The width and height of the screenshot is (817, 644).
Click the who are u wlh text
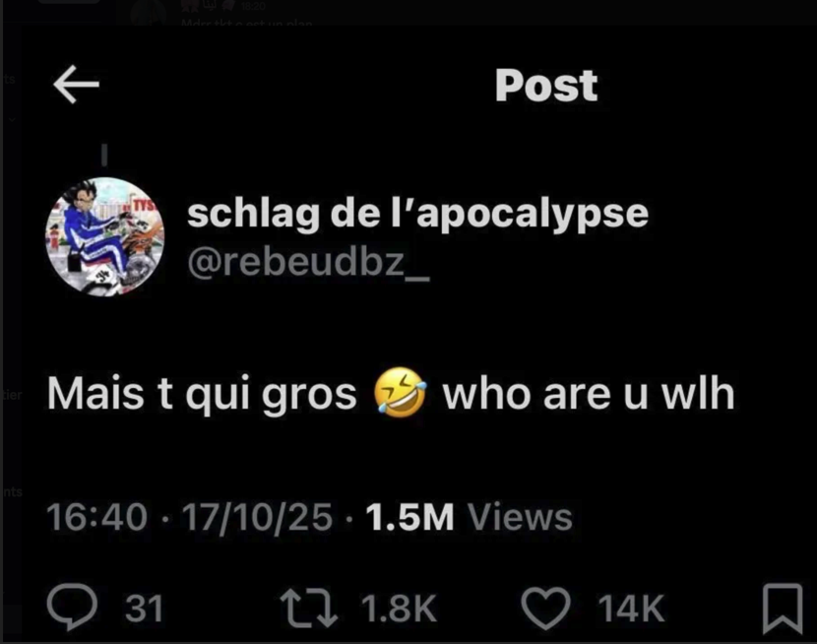(x=589, y=393)
